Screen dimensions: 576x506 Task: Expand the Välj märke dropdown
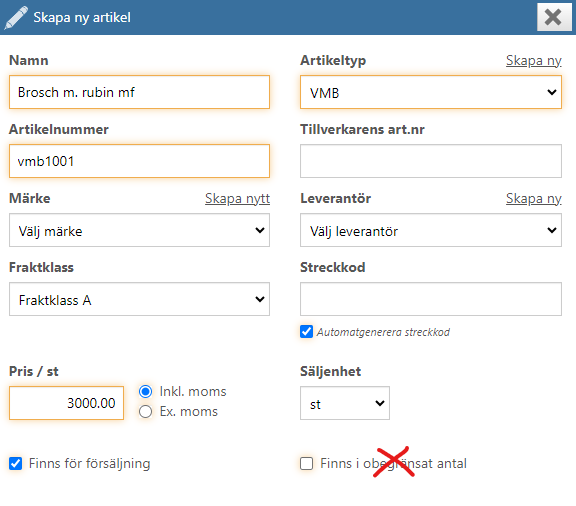[139, 230]
